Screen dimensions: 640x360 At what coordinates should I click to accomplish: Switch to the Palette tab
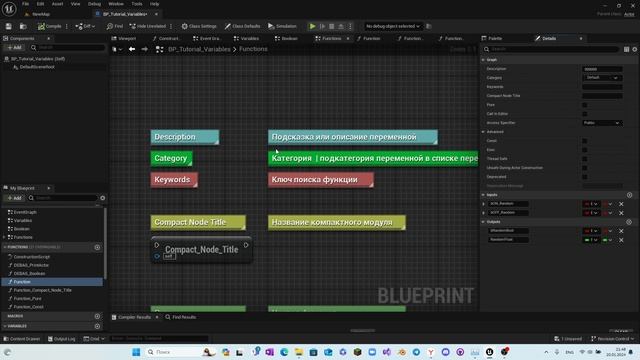pos(492,38)
